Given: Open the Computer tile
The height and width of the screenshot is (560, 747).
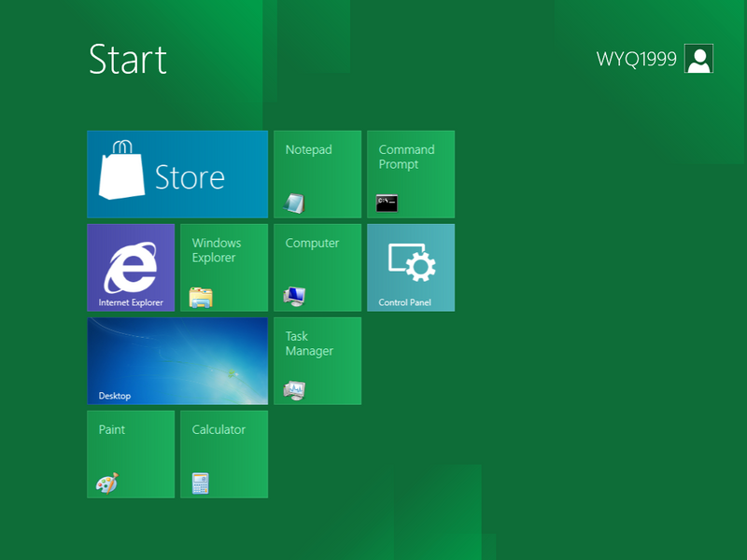Looking at the screenshot, I should 317,268.
